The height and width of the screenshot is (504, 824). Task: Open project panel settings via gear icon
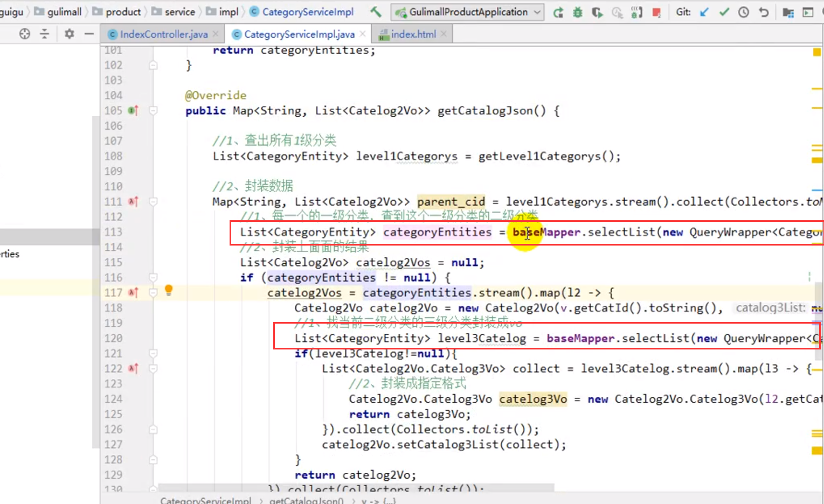click(70, 34)
